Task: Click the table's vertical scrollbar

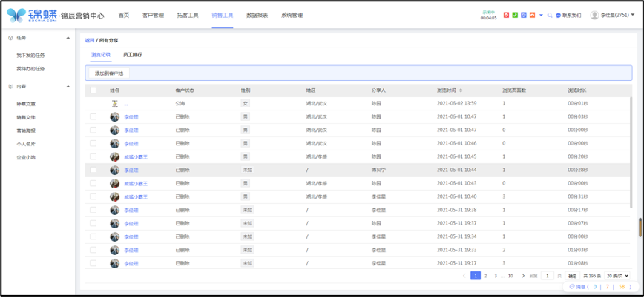Action: (631, 152)
